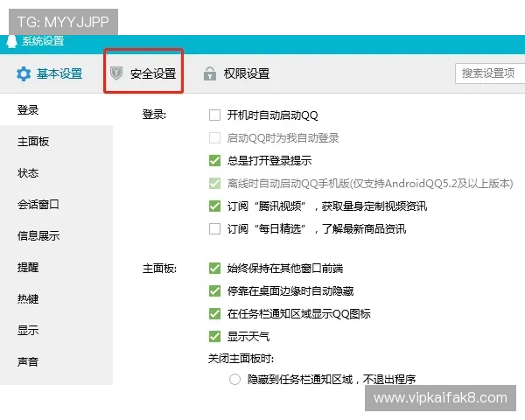Uncheck 停靠在桌面边缘时自动隐藏 checkbox

214,291
